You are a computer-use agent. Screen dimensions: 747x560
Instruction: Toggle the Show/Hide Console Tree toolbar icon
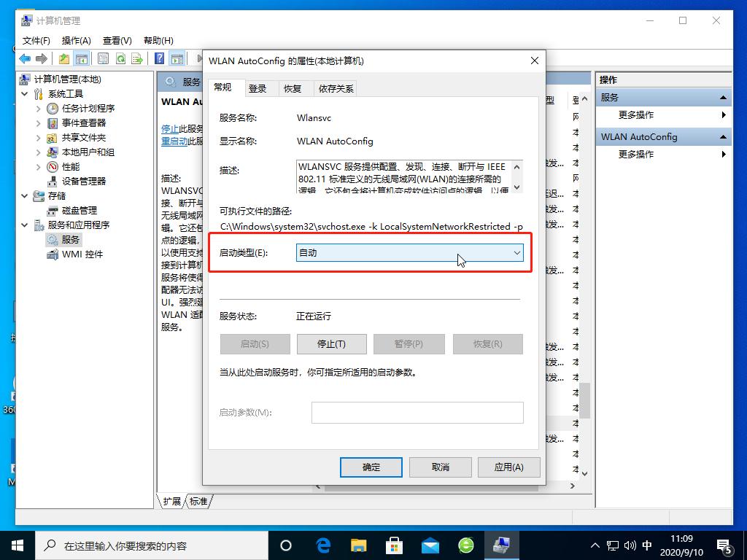pyautogui.click(x=82, y=58)
